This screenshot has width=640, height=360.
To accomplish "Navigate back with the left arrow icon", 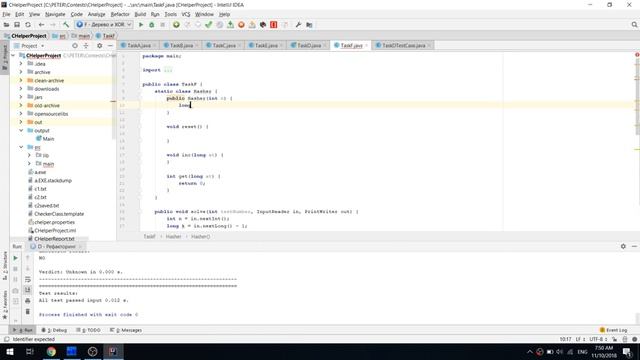I will click(x=41, y=25).
